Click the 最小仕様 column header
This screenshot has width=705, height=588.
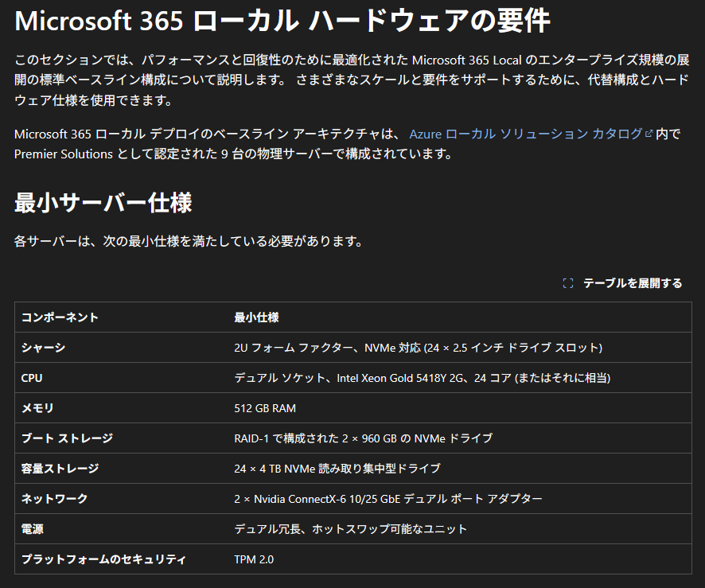[x=256, y=317]
